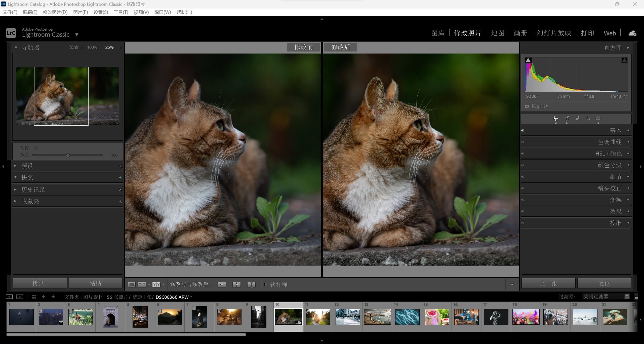
Task: Activate the Crop overlay tool
Action: (x=567, y=118)
